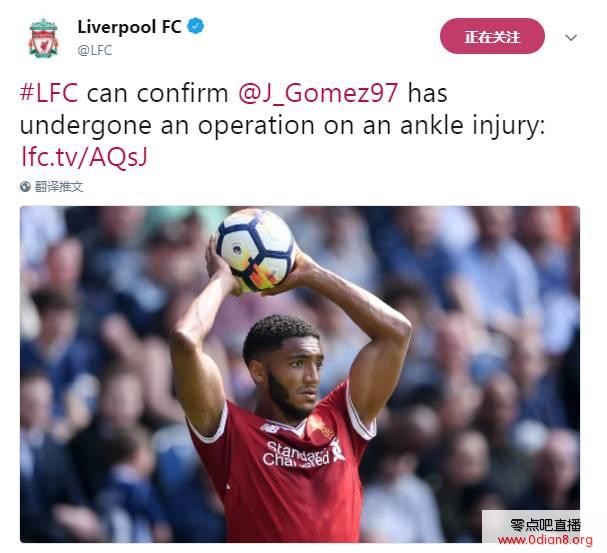This screenshot has width=607, height=553.
Task: Click the New Balance logo on shirt
Action: pos(269,428)
